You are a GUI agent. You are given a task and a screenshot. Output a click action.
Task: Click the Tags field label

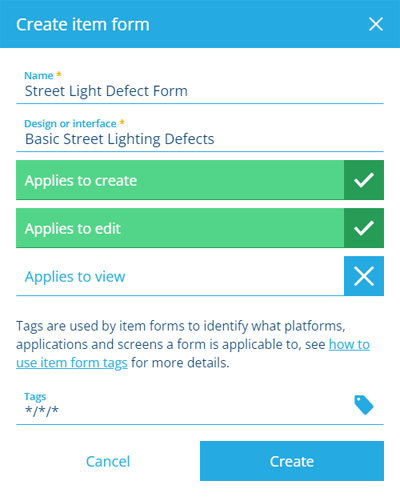pos(35,397)
